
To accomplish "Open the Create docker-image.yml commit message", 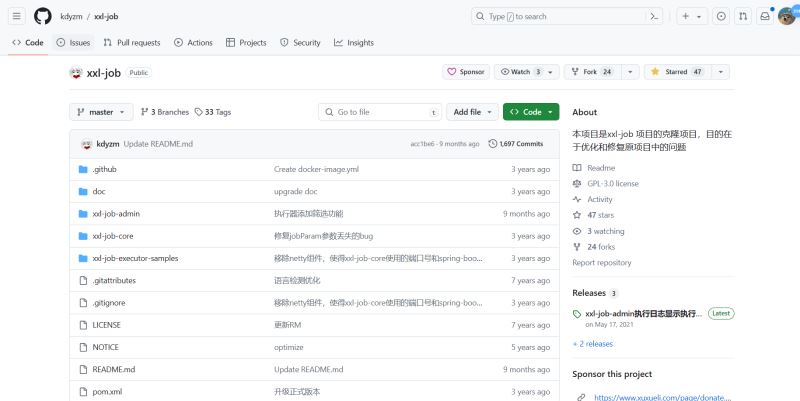I will pos(316,169).
